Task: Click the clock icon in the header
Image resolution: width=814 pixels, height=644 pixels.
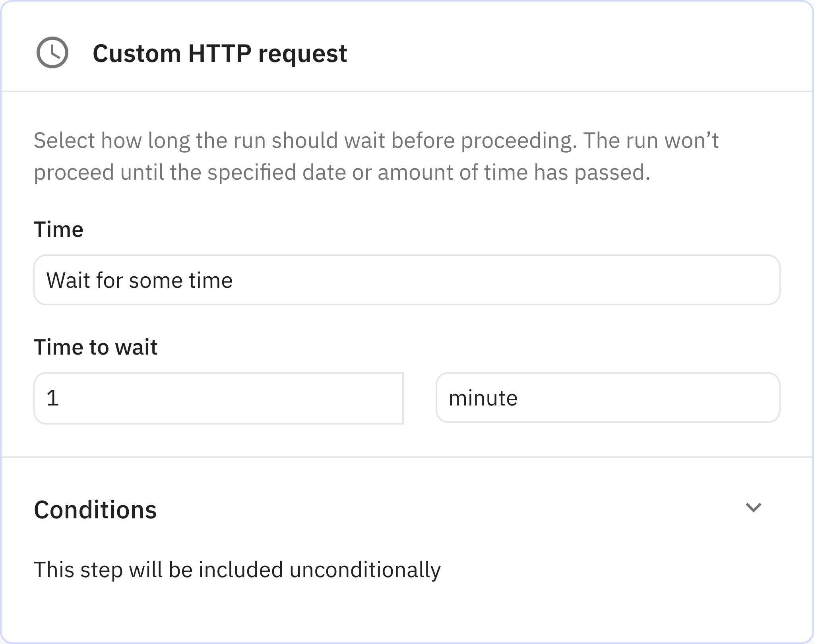Action: click(x=52, y=52)
